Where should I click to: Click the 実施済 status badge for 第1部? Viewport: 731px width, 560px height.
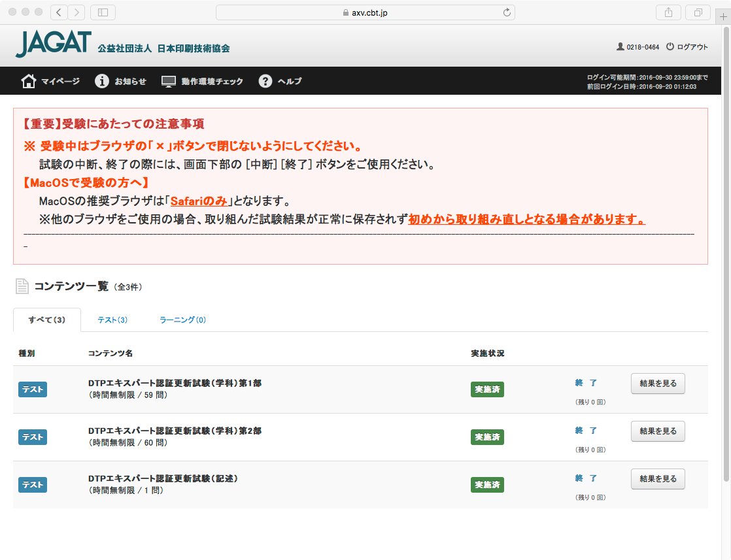(x=487, y=389)
